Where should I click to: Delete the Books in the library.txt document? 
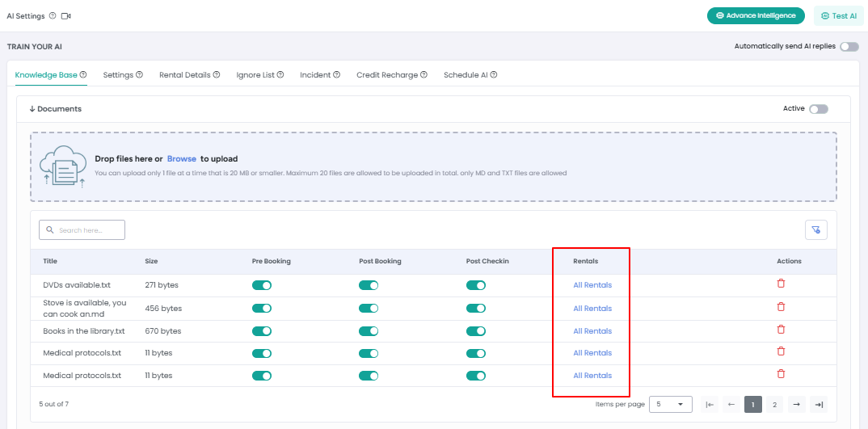[781, 330]
